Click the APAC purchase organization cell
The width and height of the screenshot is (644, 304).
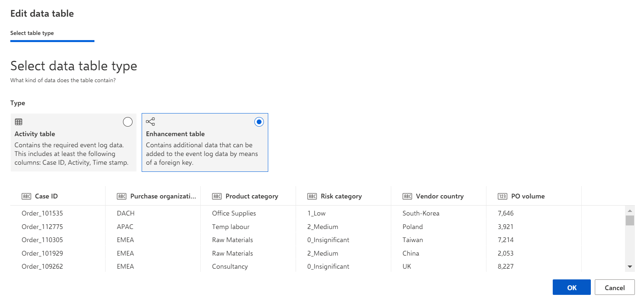[x=125, y=227]
